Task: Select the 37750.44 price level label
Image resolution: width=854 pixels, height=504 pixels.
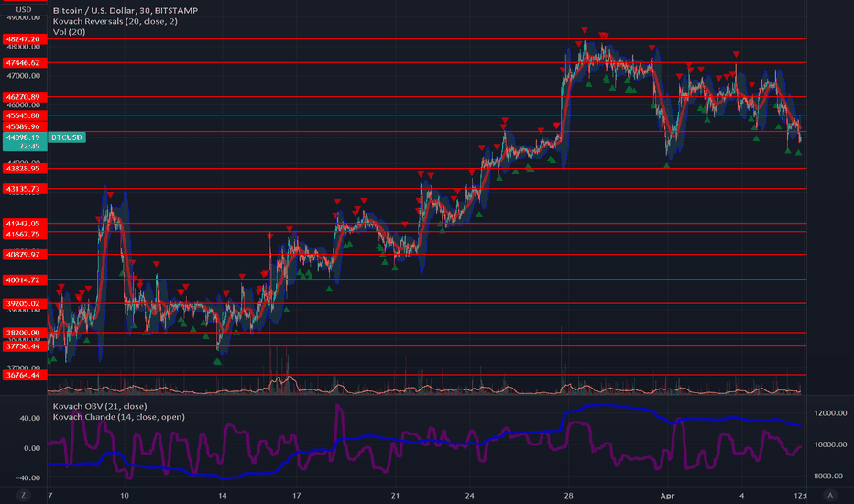Action: [25, 346]
